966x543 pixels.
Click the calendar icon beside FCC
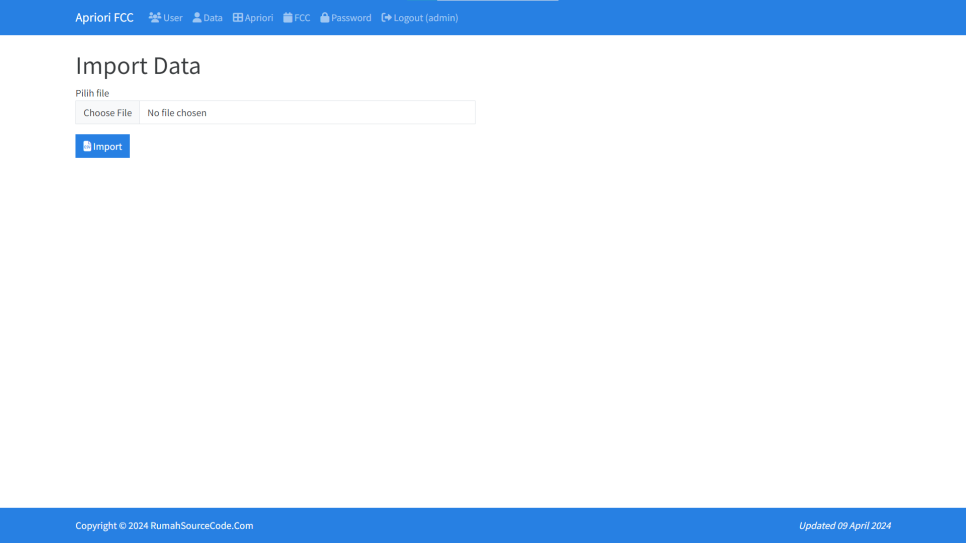(288, 18)
